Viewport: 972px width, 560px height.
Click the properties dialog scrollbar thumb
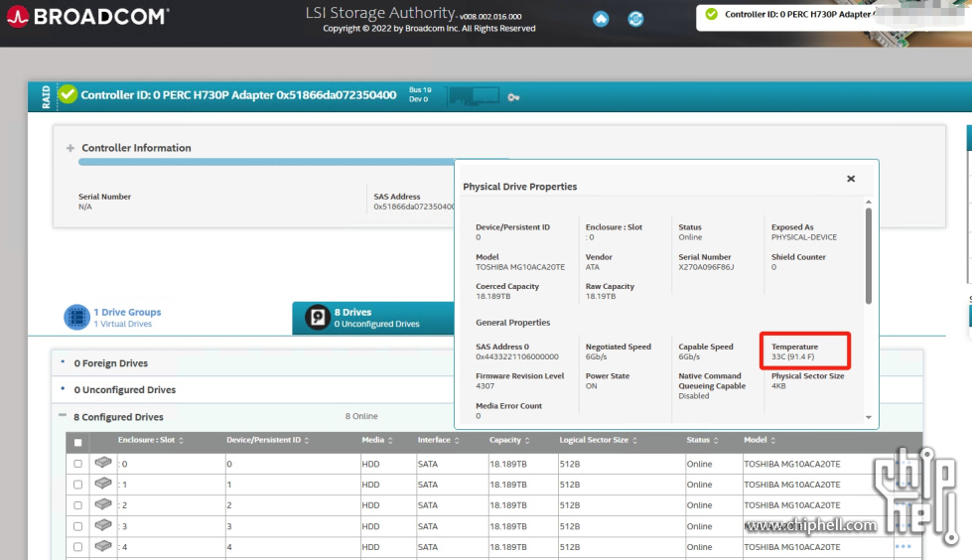pos(869,255)
